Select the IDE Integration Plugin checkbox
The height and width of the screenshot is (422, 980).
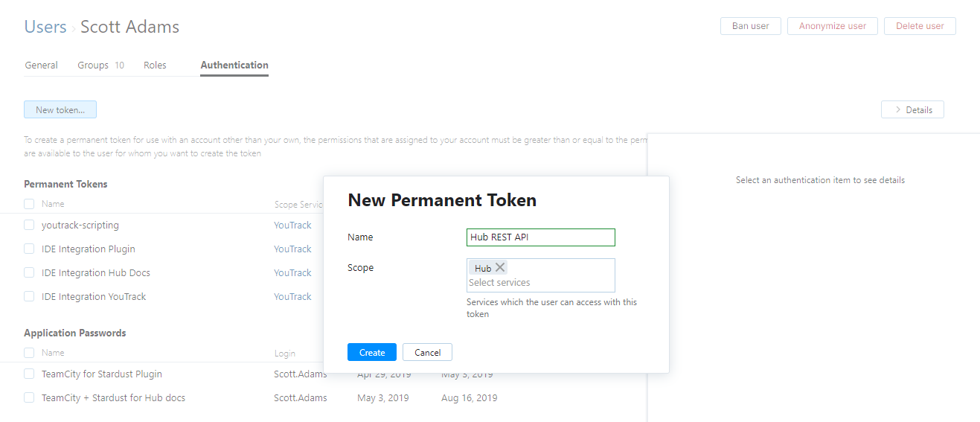click(29, 249)
